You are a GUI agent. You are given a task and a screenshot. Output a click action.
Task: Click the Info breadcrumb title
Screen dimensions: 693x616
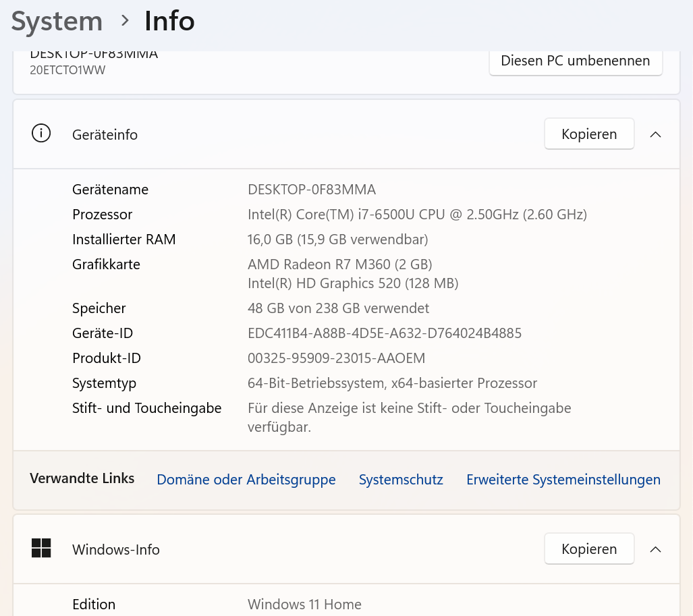coord(170,21)
